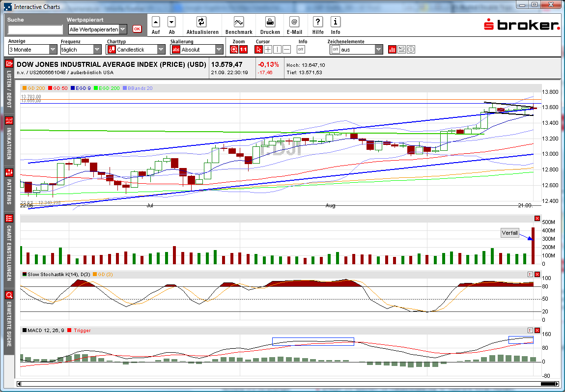
Task: Select the horizontal line cursor mode
Action: pyautogui.click(x=287, y=49)
